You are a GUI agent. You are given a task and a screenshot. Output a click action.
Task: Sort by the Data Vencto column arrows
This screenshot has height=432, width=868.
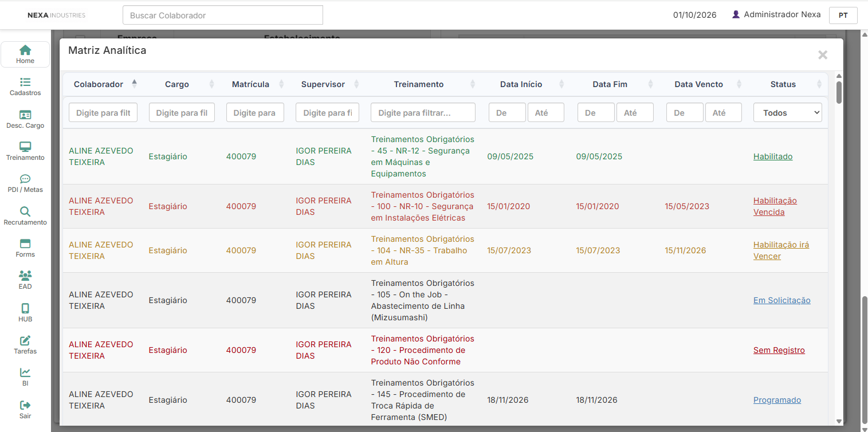[x=739, y=84]
